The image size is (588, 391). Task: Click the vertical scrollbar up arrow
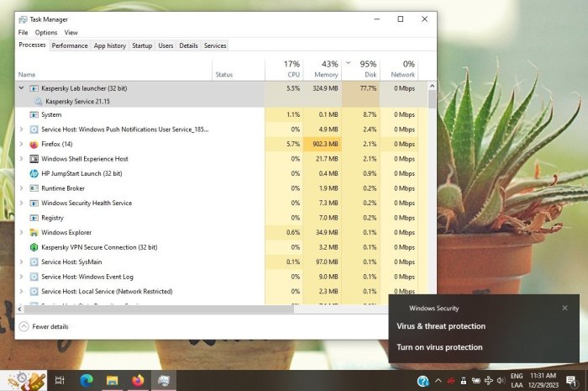click(x=432, y=86)
